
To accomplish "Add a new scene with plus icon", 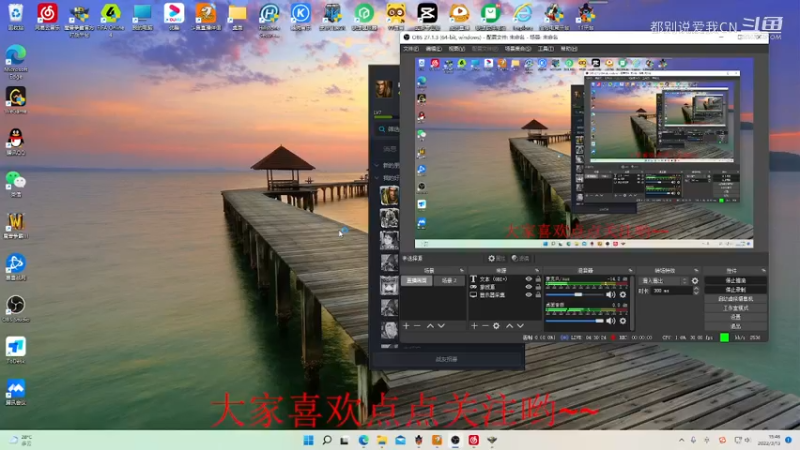I will pyautogui.click(x=406, y=326).
